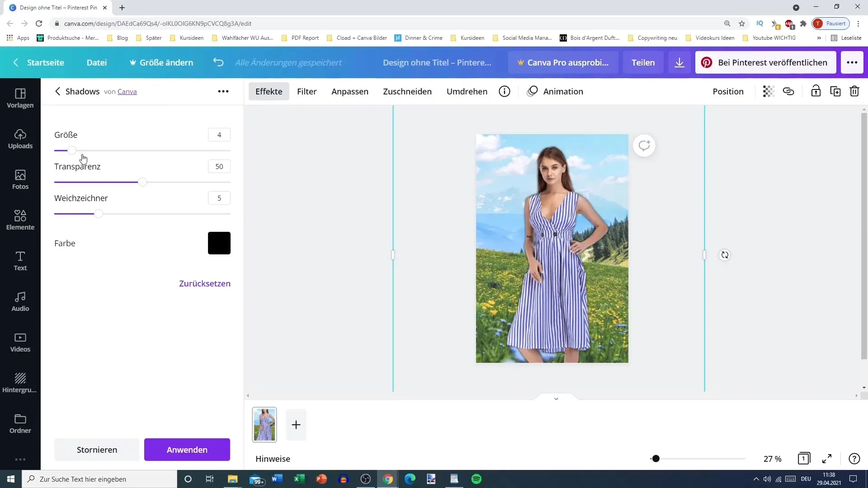Open the Windows Start menu
Screen dimensions: 868x488
(x=11, y=479)
